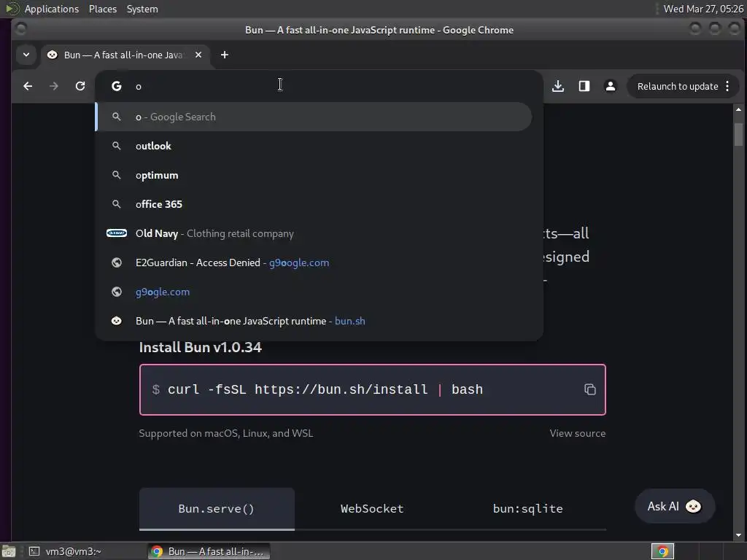Viewport: 747px width, 560px height.
Task: Click the page vertical scrollbar thumb
Action: (738, 134)
